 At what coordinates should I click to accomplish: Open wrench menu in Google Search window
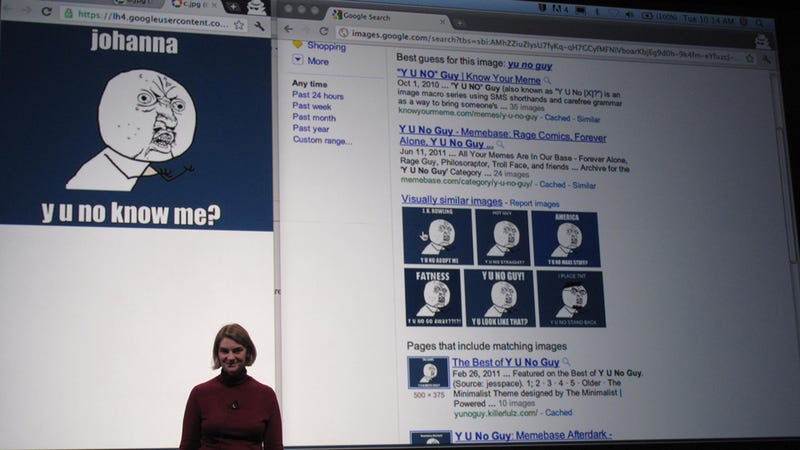click(766, 59)
